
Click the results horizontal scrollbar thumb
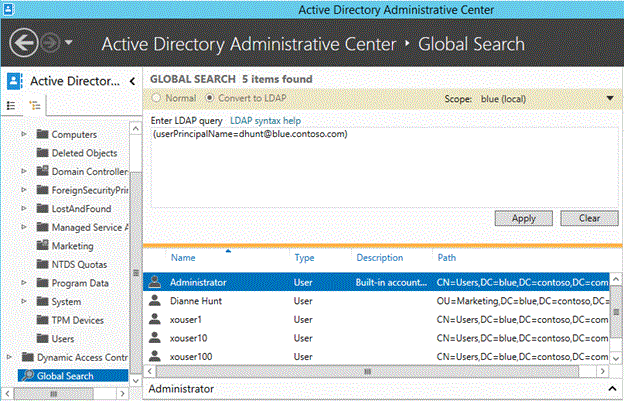tap(367, 372)
